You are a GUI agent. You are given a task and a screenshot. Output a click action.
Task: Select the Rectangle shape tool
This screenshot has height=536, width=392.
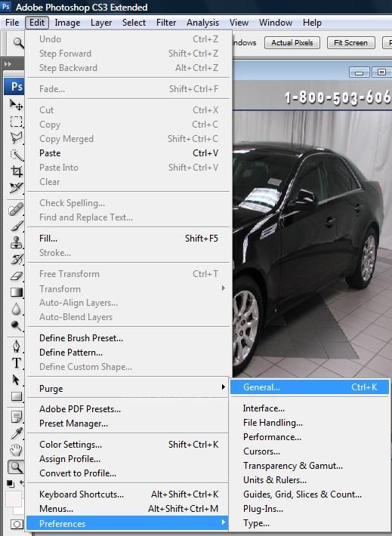(x=16, y=396)
